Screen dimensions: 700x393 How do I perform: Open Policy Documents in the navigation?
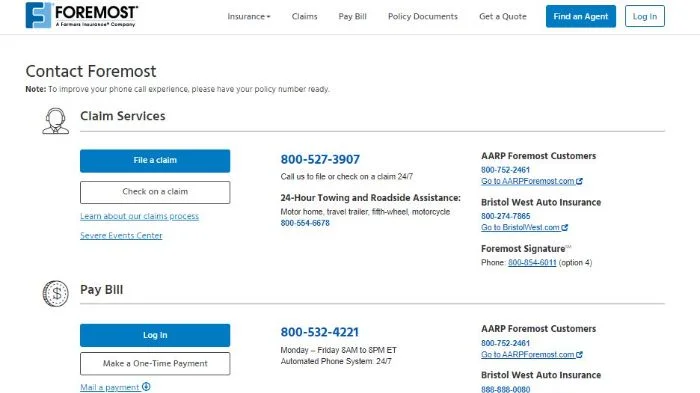[423, 17]
